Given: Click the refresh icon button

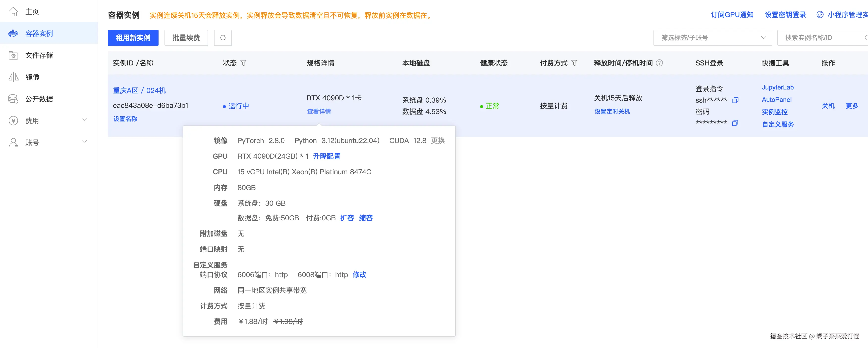Looking at the screenshot, I should tap(223, 37).
